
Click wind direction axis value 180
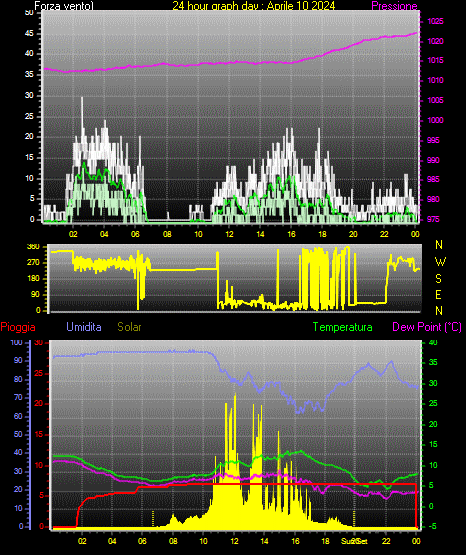pos(33,279)
